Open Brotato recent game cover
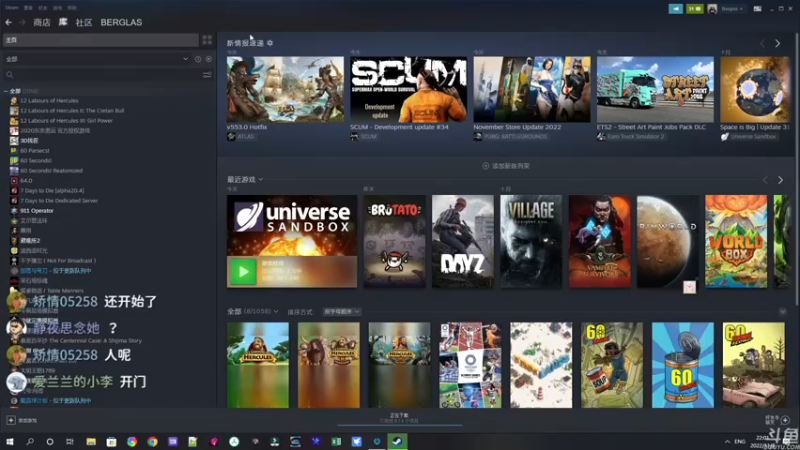The height and width of the screenshot is (450, 800). coord(394,241)
